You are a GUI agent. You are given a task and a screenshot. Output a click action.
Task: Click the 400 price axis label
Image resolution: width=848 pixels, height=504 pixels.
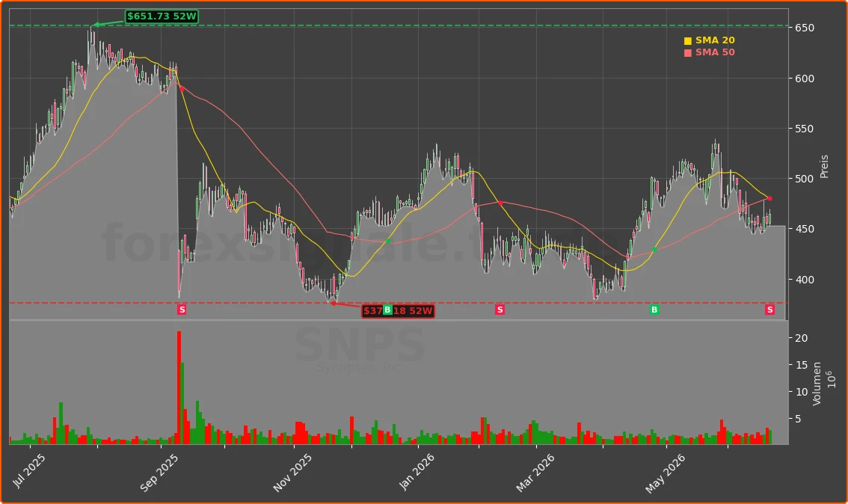coord(805,280)
